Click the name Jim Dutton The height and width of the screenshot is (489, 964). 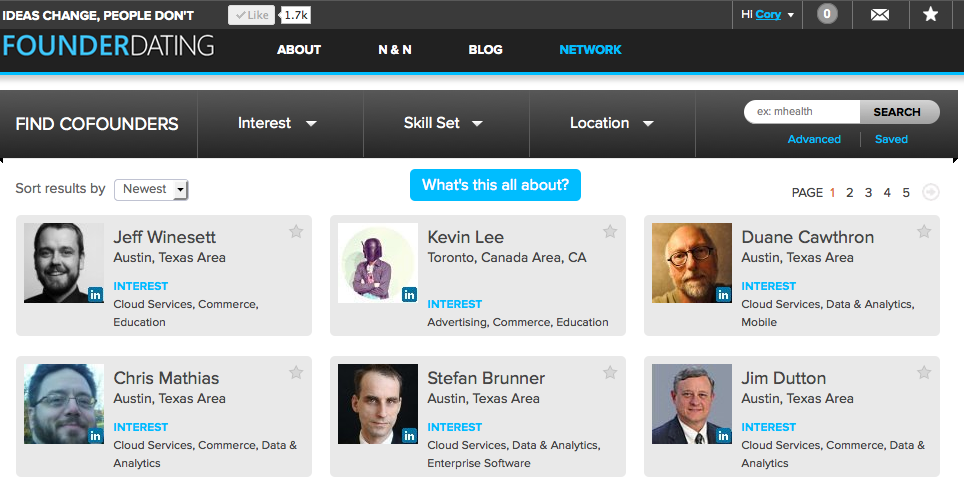tap(784, 378)
